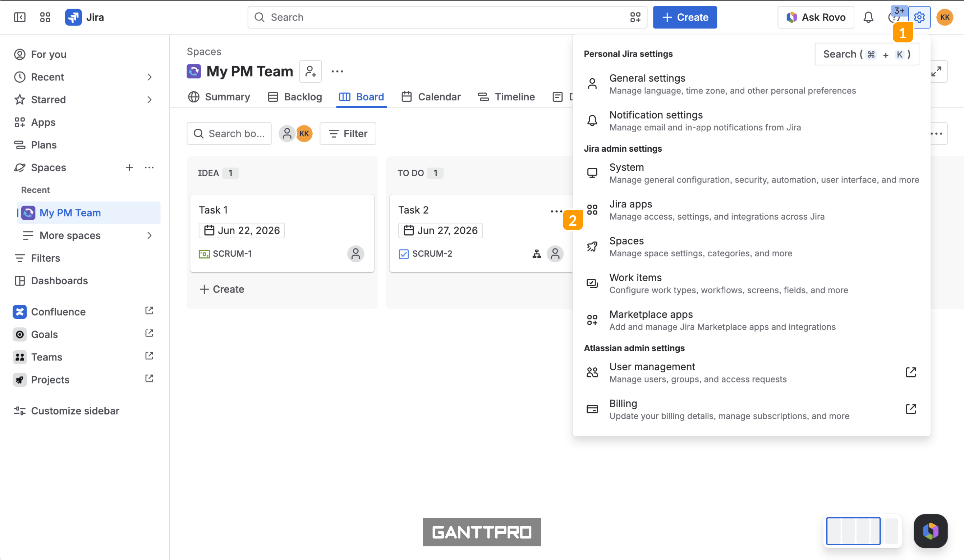Image resolution: width=964 pixels, height=560 pixels.
Task: Switch to the Calendar tab
Action: tap(431, 97)
